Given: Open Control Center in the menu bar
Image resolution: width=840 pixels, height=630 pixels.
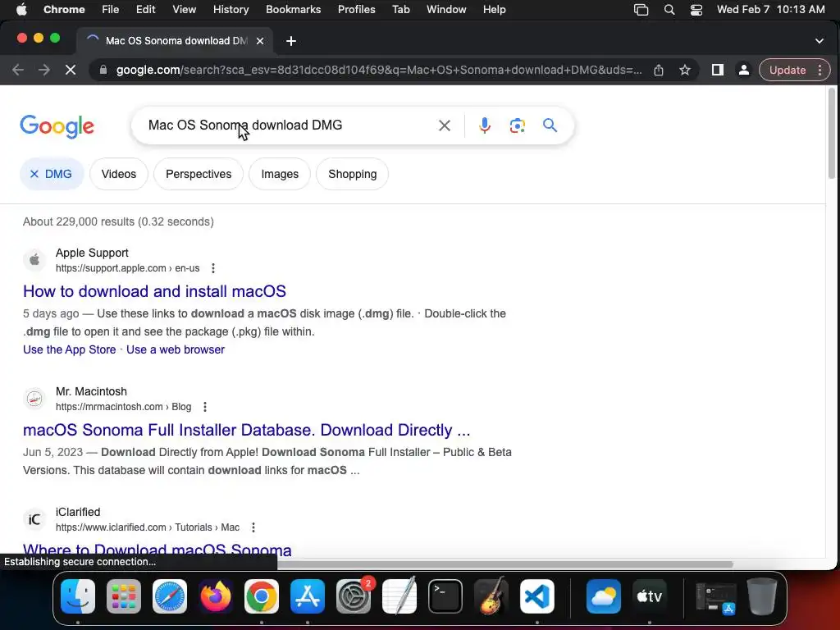Looking at the screenshot, I should pyautogui.click(x=696, y=10).
